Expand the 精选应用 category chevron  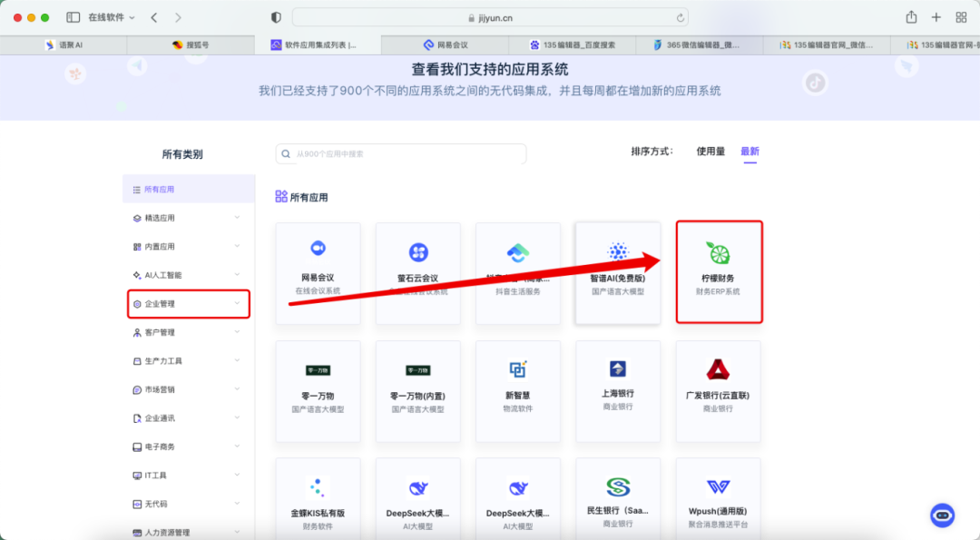(237, 218)
